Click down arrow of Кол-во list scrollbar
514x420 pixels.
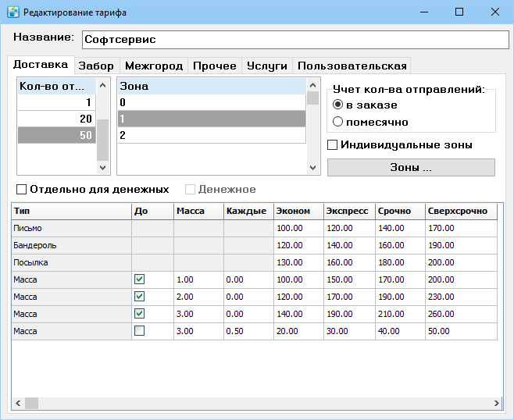(x=102, y=167)
